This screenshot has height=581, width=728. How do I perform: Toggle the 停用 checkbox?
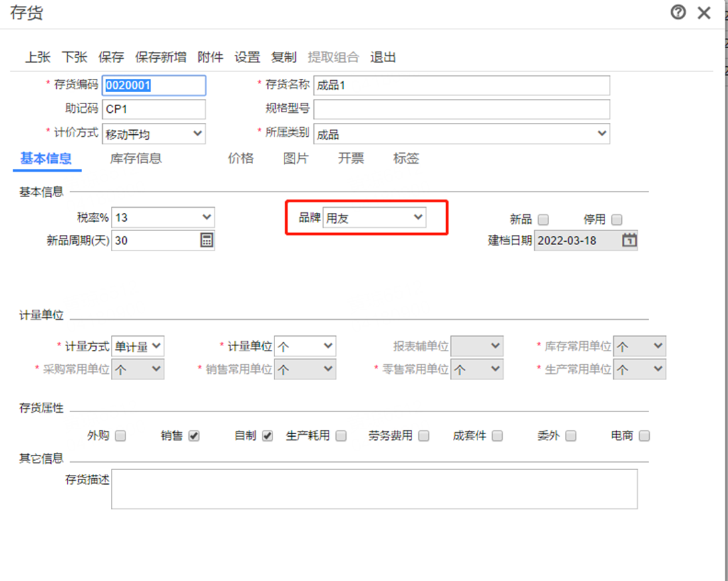616,219
